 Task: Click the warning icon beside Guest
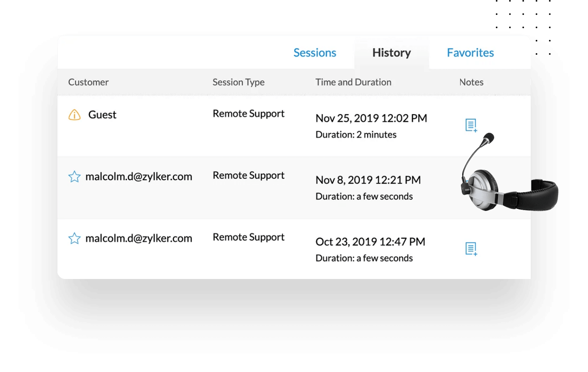tap(74, 115)
